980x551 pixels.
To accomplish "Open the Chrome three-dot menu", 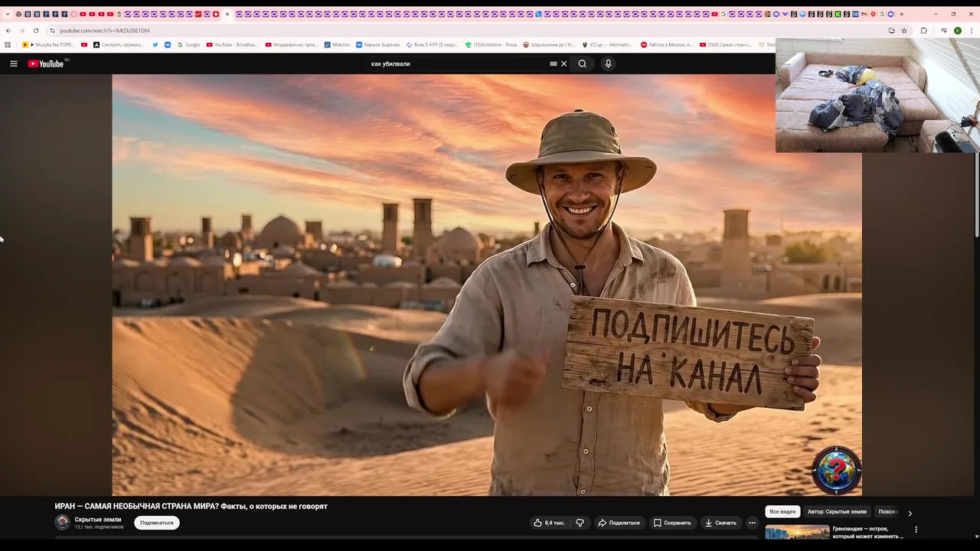I will [x=972, y=31].
